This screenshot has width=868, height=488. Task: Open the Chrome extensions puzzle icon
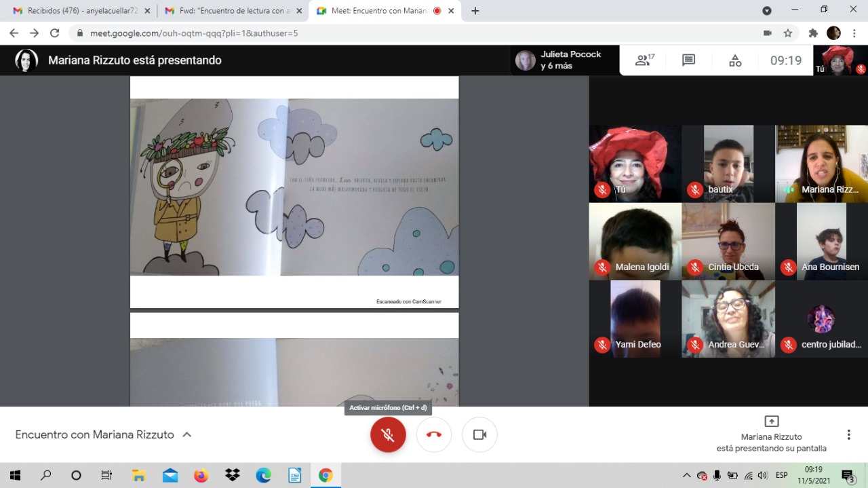coord(813,33)
